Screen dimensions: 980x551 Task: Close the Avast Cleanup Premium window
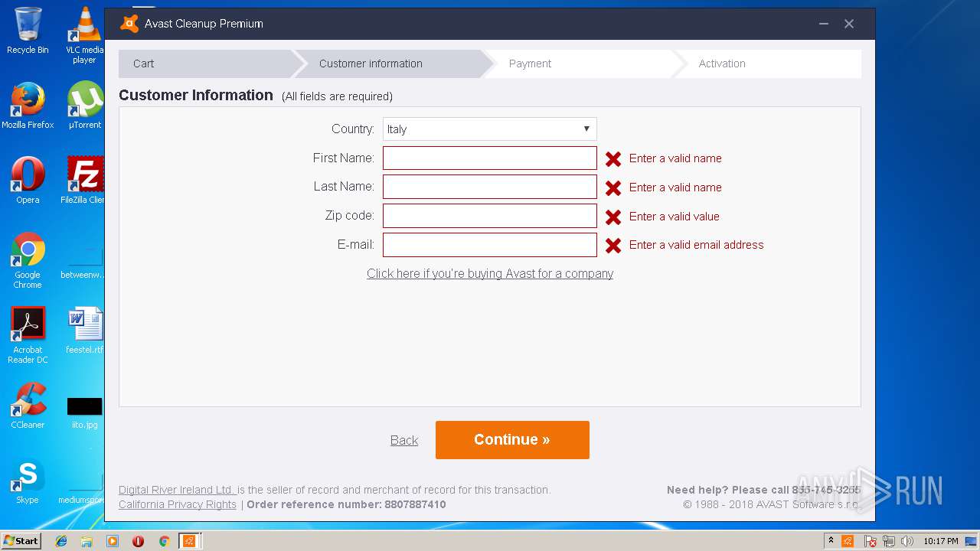tap(849, 24)
